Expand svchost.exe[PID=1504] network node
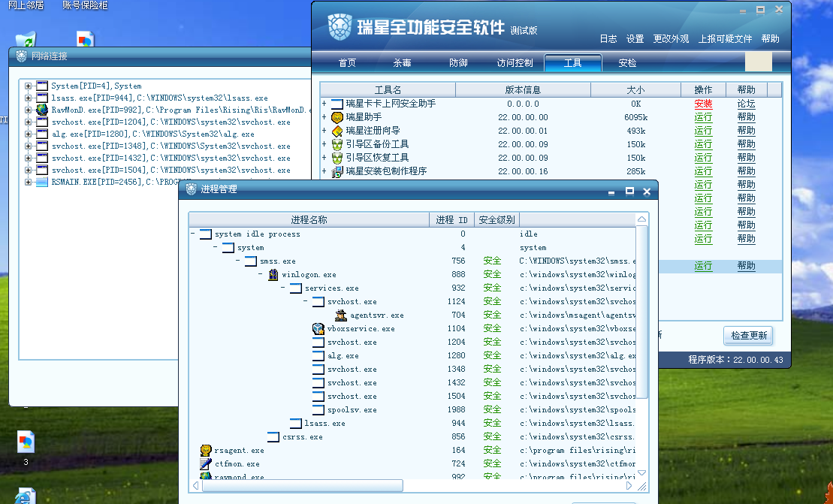833x504 pixels. (28, 170)
